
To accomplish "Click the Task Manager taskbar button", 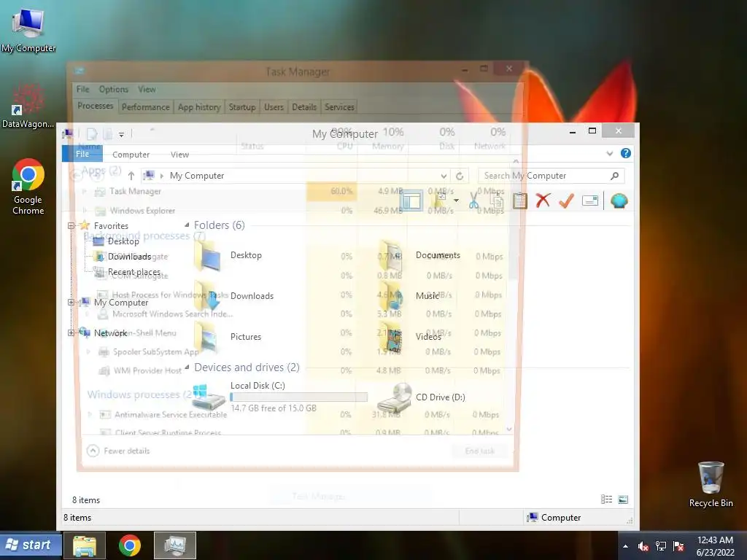I will (x=175, y=545).
